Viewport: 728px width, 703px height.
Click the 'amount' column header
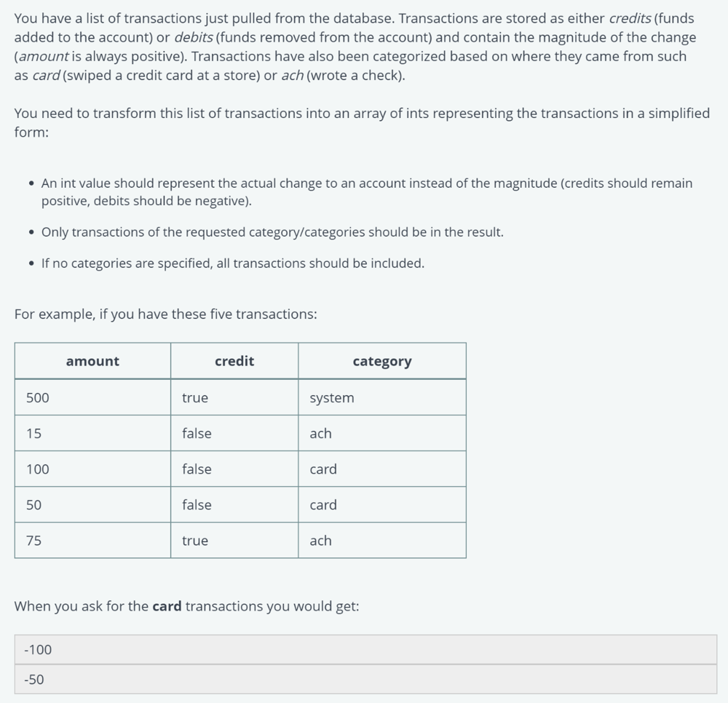pos(92,361)
